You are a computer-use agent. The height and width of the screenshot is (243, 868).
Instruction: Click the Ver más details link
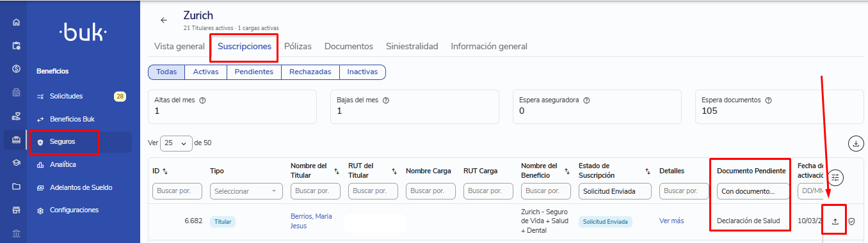671,221
